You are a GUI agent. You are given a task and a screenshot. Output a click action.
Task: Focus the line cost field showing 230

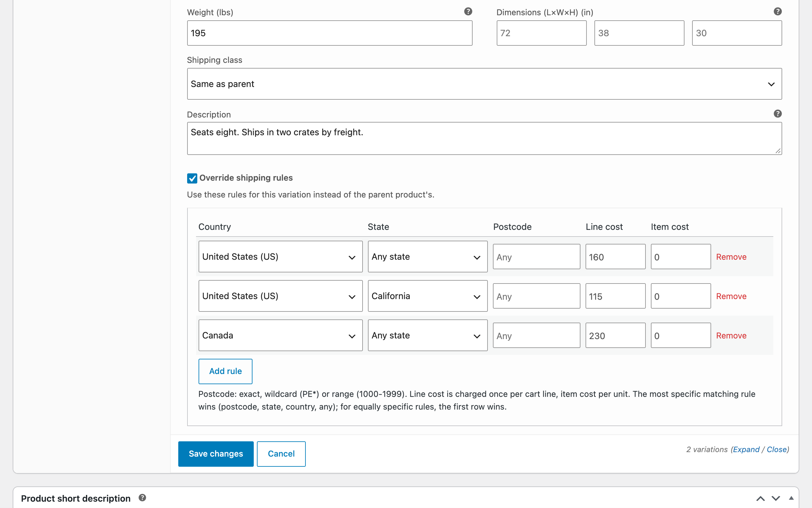(615, 335)
